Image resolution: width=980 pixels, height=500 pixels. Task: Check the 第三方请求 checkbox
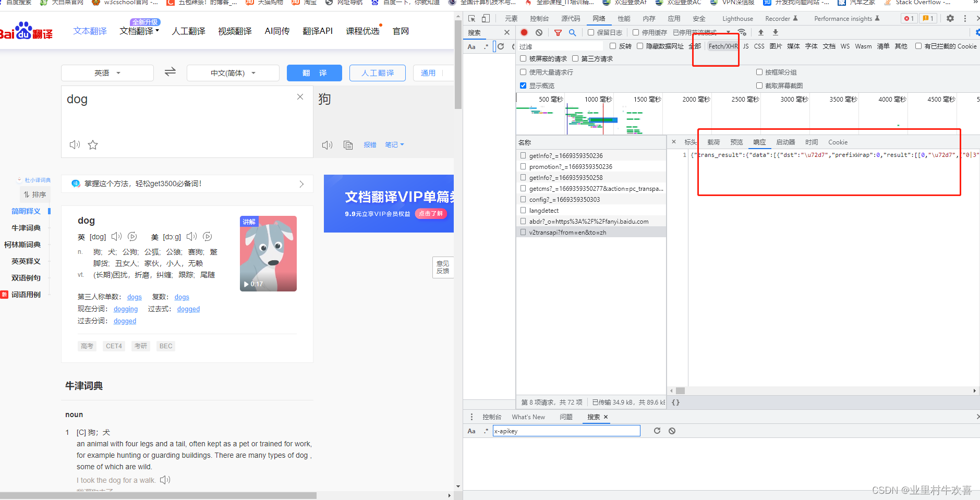click(x=575, y=58)
